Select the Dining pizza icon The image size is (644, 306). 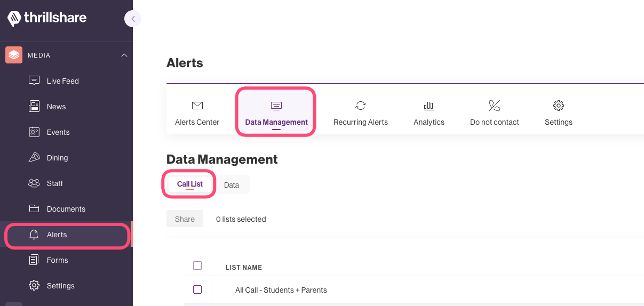(x=34, y=158)
